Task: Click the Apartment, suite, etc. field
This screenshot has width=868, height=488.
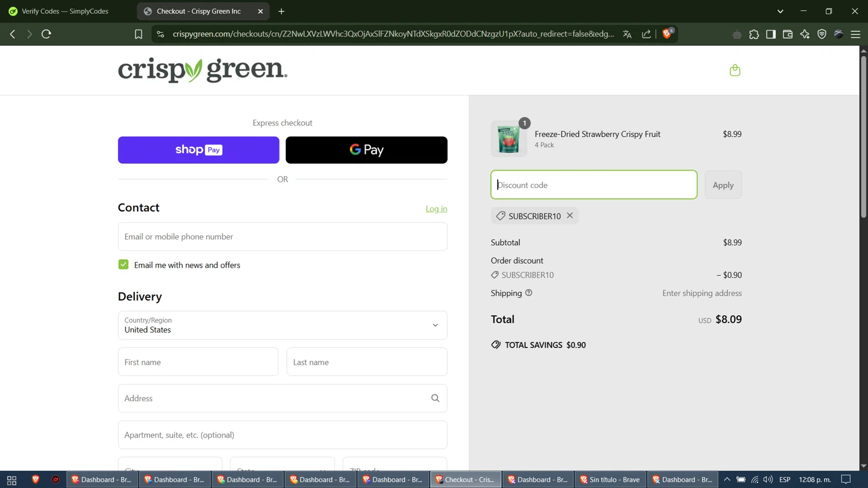Action: click(282, 435)
